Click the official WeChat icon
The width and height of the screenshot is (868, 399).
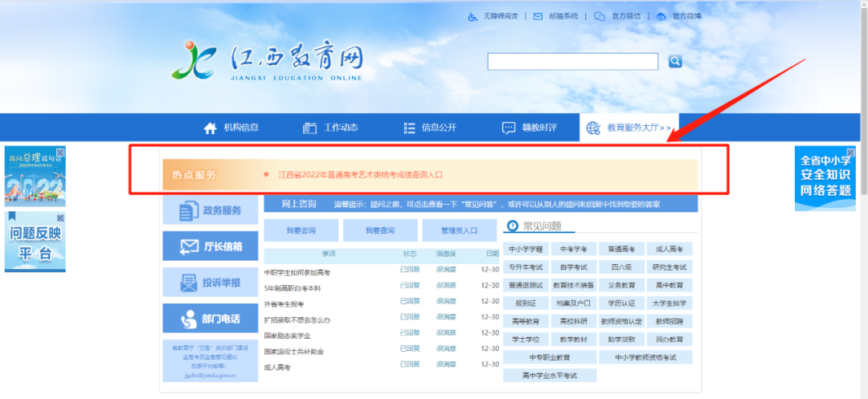[x=600, y=17]
